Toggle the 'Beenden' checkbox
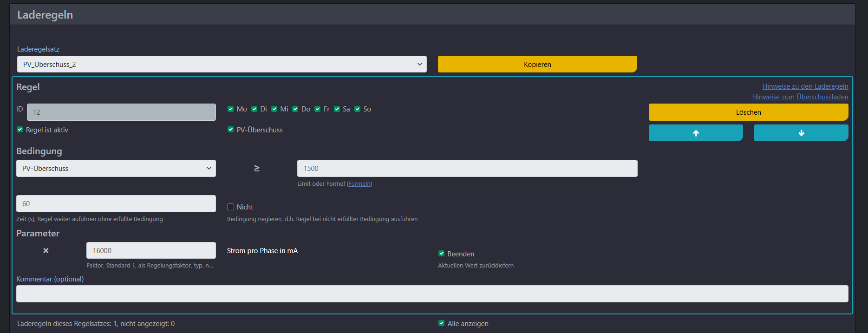This screenshot has width=868, height=333. tap(441, 254)
